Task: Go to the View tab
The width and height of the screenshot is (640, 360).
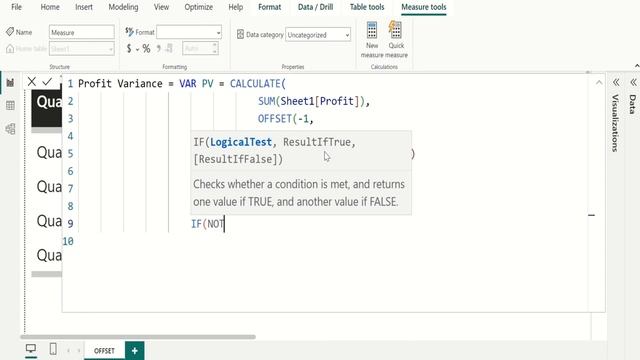Action: [x=161, y=7]
